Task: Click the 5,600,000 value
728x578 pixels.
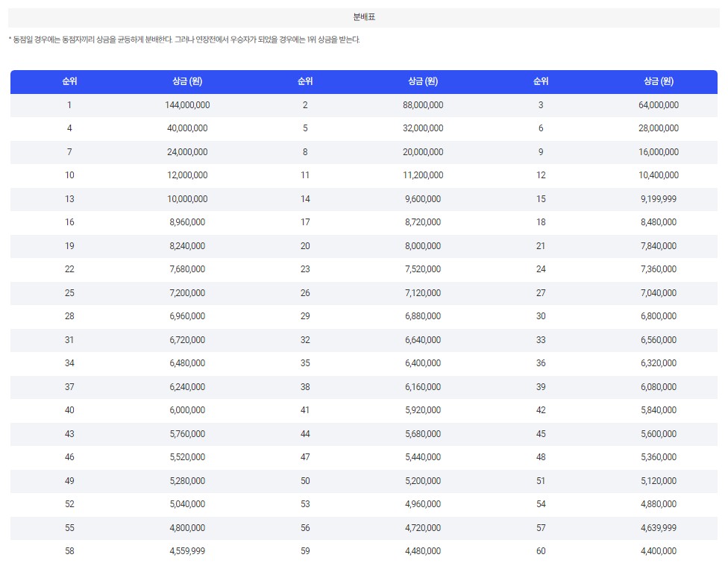Action: click(659, 433)
